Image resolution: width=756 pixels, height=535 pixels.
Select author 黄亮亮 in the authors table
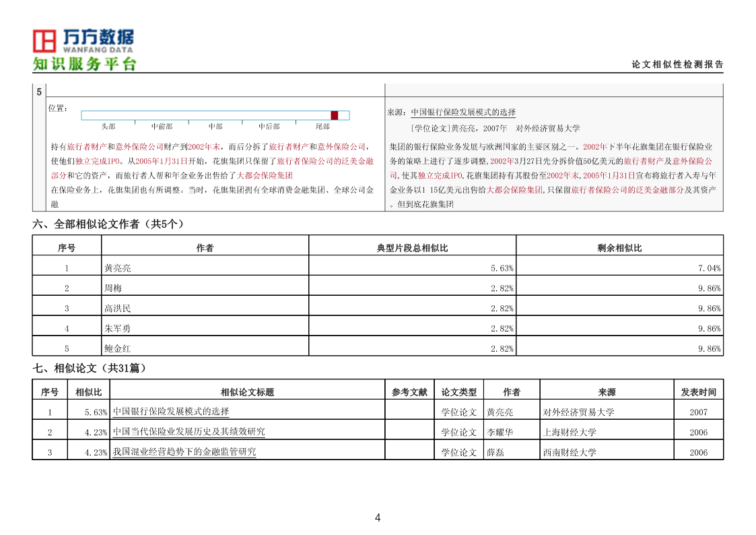pos(118,268)
